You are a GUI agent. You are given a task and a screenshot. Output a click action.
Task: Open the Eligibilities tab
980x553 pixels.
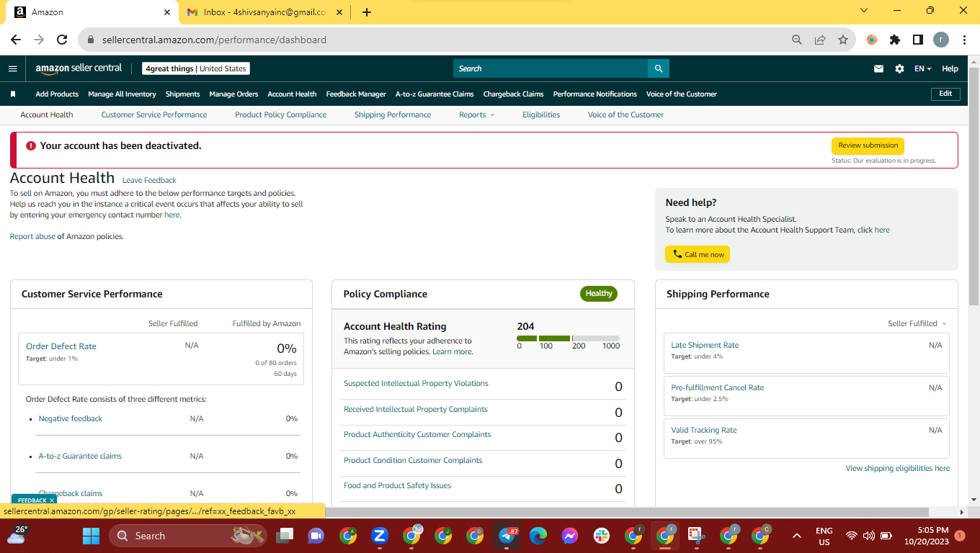coord(541,114)
